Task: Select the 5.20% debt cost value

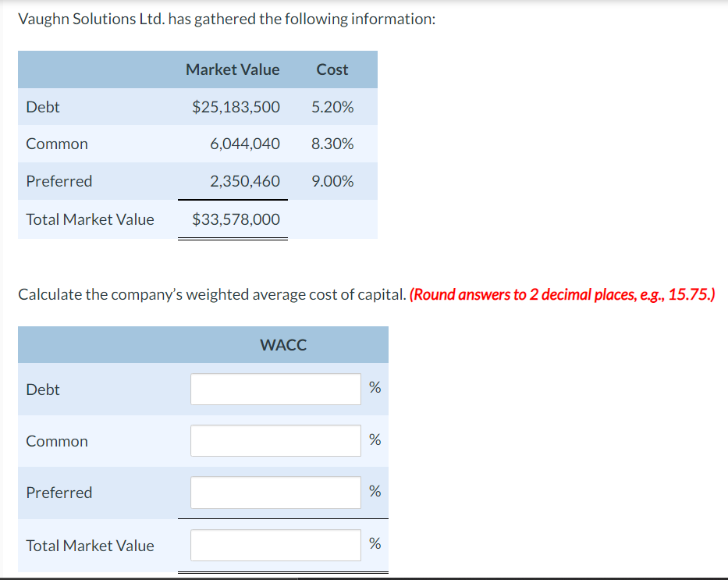Action: 334,107
